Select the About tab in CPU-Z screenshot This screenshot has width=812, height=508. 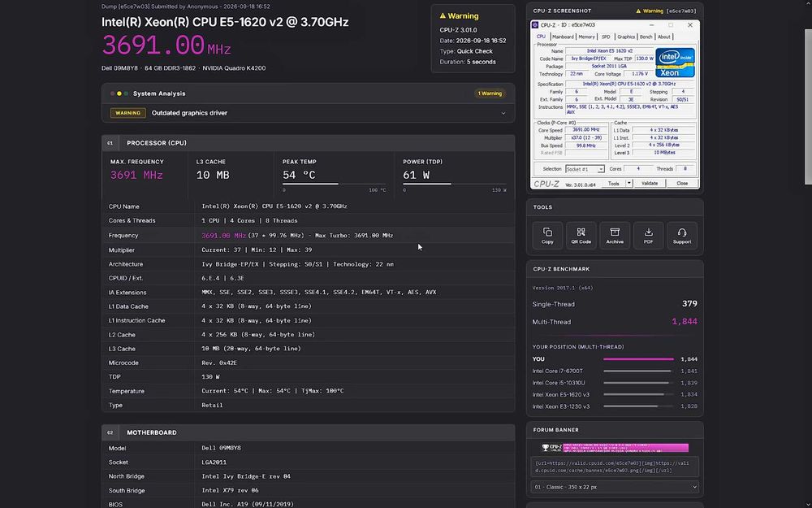[664, 37]
